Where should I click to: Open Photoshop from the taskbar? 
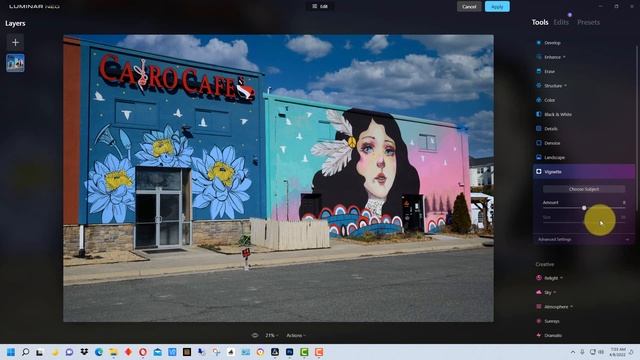[x=289, y=352]
